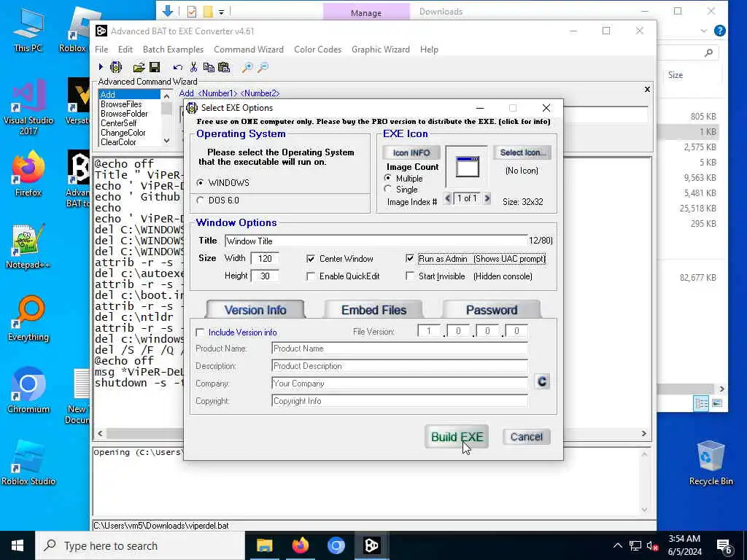Image resolution: width=747 pixels, height=560 pixels.
Task: Click the 'C' copyright symbol button
Action: point(542,382)
